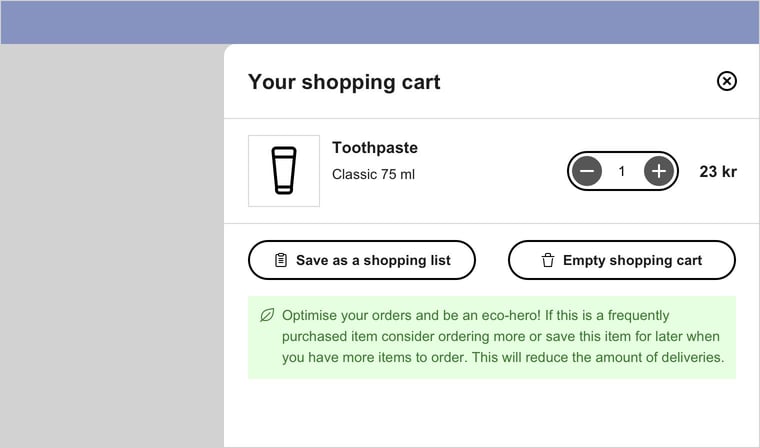Click the blue header bar

click(380, 22)
